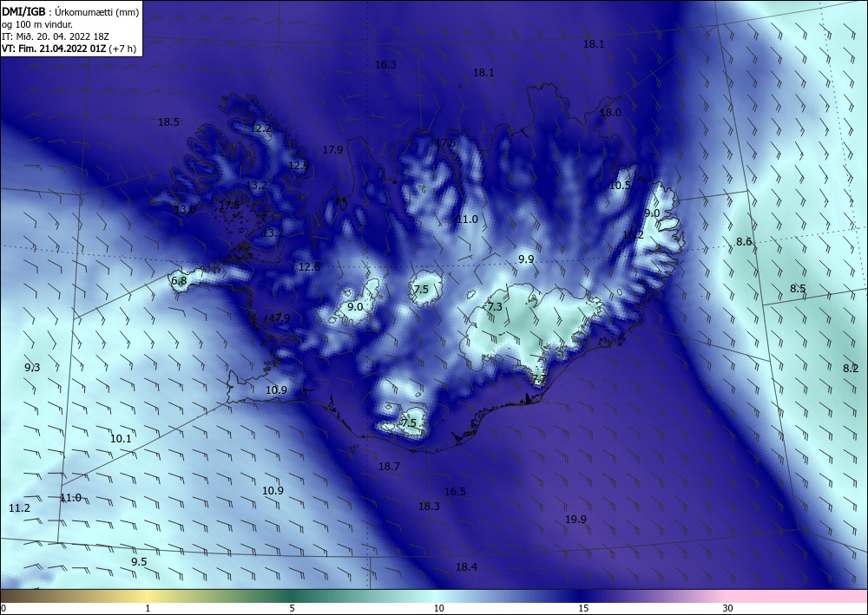Click the 19.9 value on the map
The height and width of the screenshot is (615, 868).
[575, 519]
